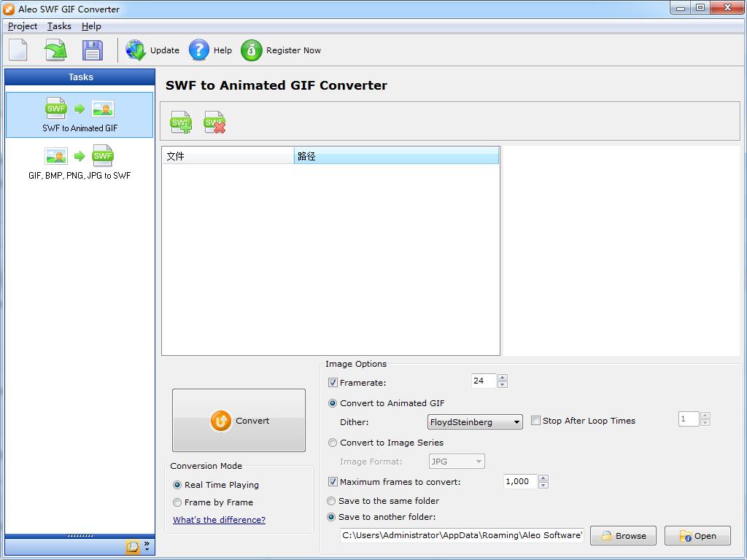Uncheck the Framerate checkbox
The width and height of the screenshot is (747, 560).
(333, 383)
